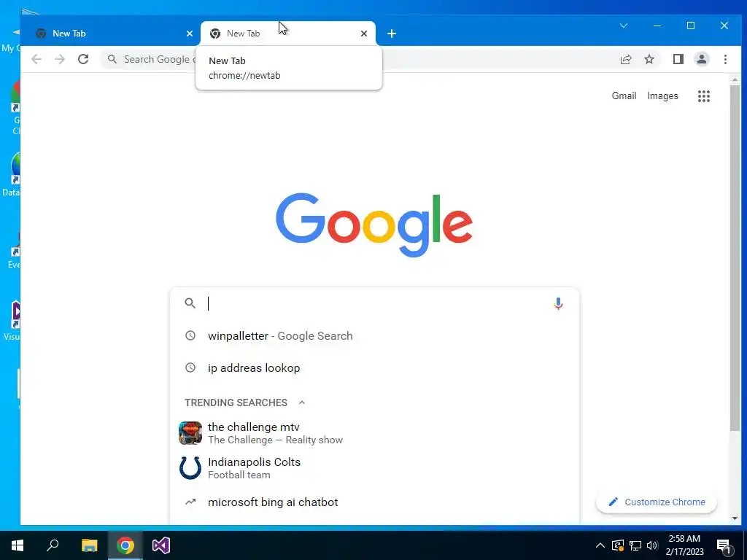The image size is (747, 560).
Task: Show hidden tray icons chevron
Action: (600, 545)
